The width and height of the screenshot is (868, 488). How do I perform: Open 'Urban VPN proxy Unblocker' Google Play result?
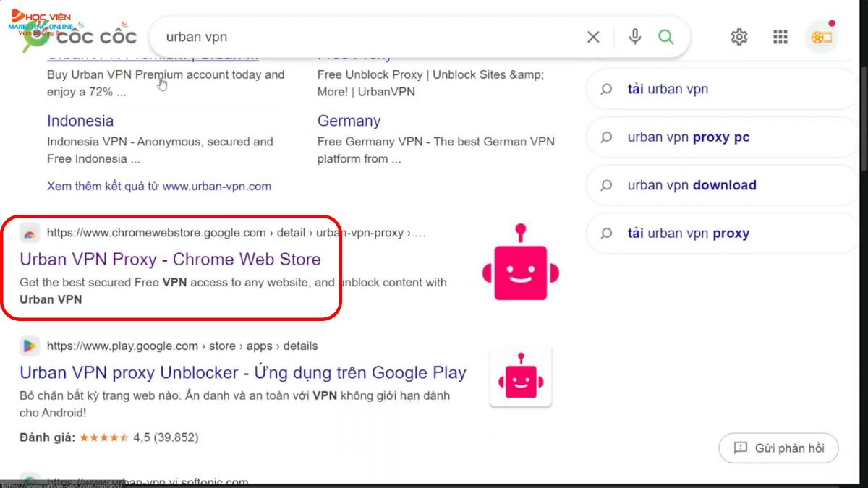pyautogui.click(x=243, y=372)
